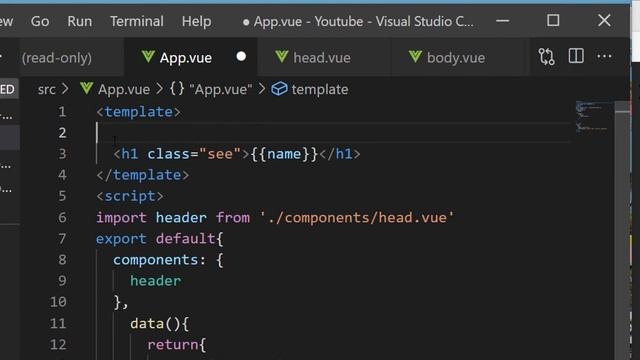
Task: Open Changes compare icon in editor toolbar
Action: (x=547, y=56)
